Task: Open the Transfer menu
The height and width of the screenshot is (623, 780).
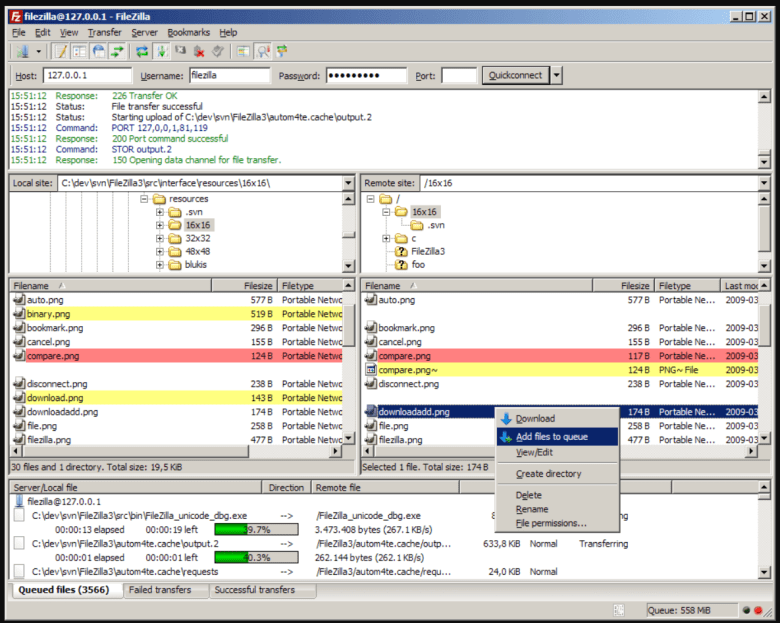Action: (104, 32)
